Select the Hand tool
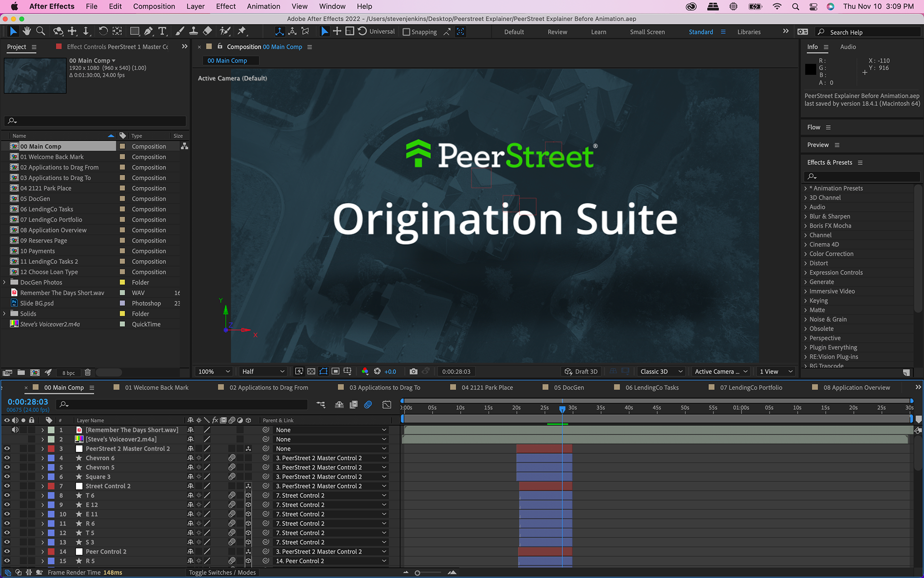Screen dimensions: 924x578 click(26, 31)
